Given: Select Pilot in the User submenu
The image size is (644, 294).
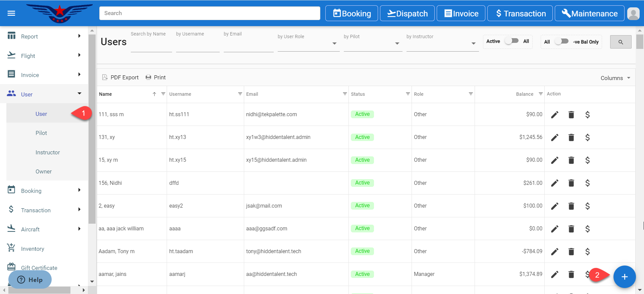Looking at the screenshot, I should pyautogui.click(x=41, y=133).
